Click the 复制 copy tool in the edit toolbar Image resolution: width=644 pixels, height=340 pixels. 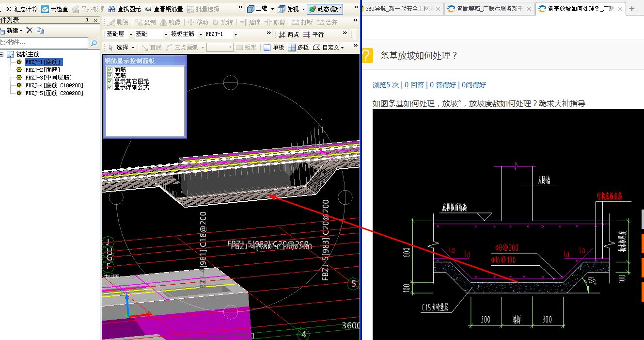click(145, 22)
